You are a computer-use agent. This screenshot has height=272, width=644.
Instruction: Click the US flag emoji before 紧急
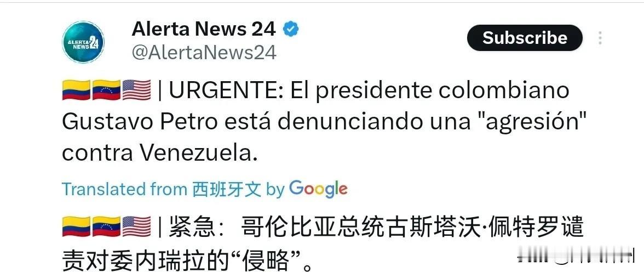[x=137, y=227]
